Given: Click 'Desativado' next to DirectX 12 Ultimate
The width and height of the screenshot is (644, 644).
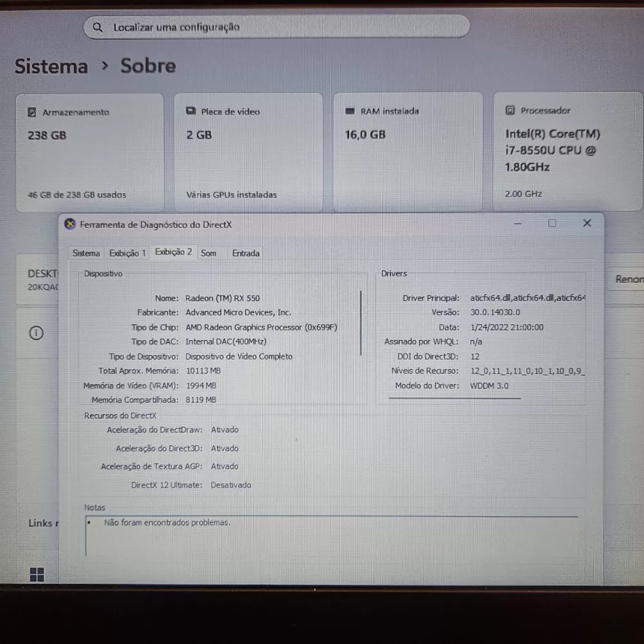Looking at the screenshot, I should pos(231,485).
